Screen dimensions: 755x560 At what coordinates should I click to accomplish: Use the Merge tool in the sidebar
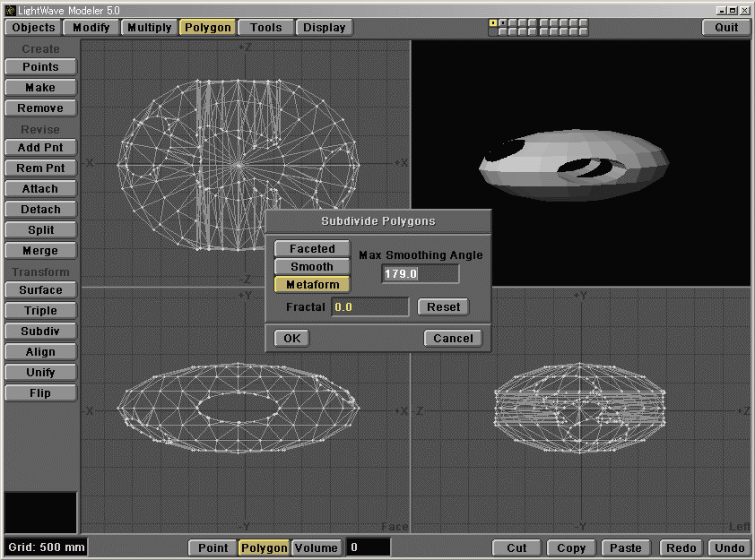[x=40, y=250]
